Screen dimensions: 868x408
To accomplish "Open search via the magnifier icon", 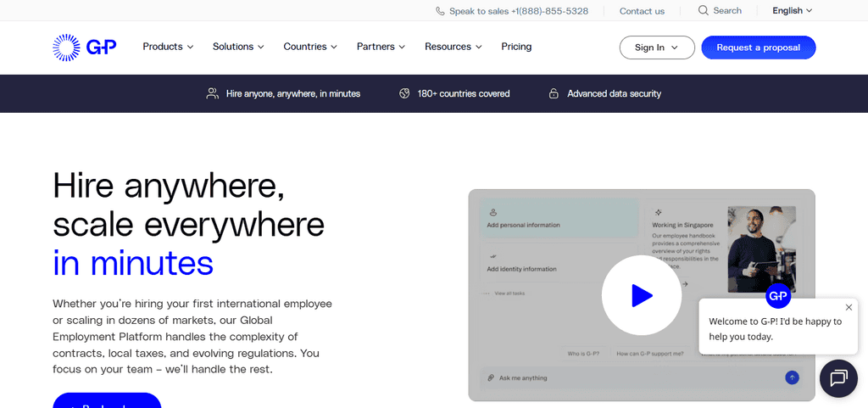I will [x=703, y=10].
